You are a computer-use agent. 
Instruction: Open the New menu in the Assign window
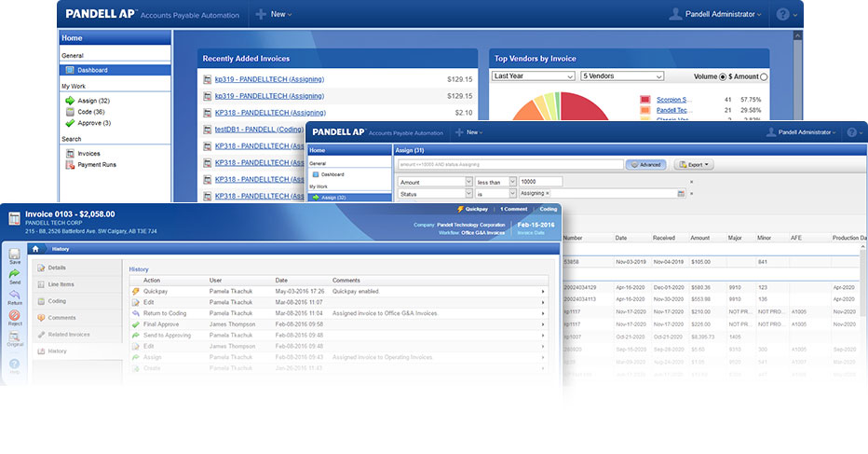pos(474,132)
